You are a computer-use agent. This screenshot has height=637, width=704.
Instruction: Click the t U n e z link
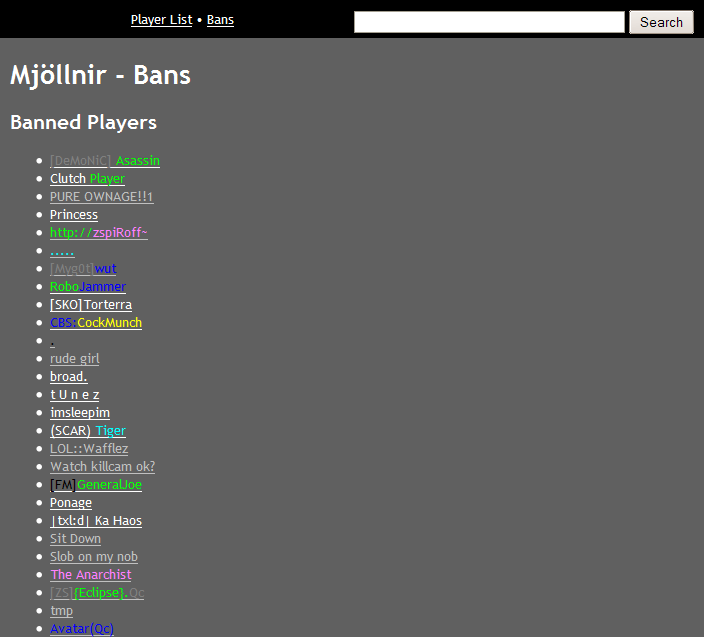pyautogui.click(x=75, y=395)
